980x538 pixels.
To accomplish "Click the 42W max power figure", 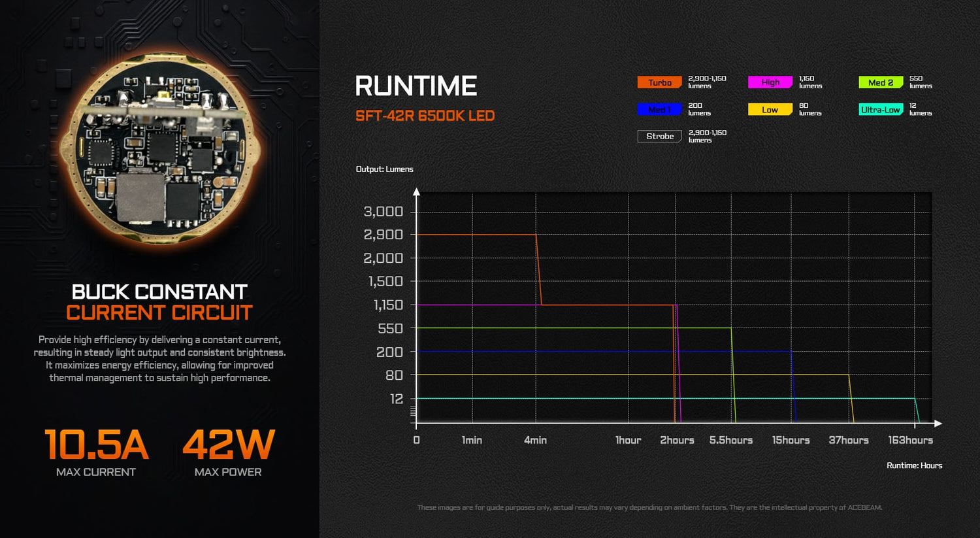I will click(x=228, y=445).
